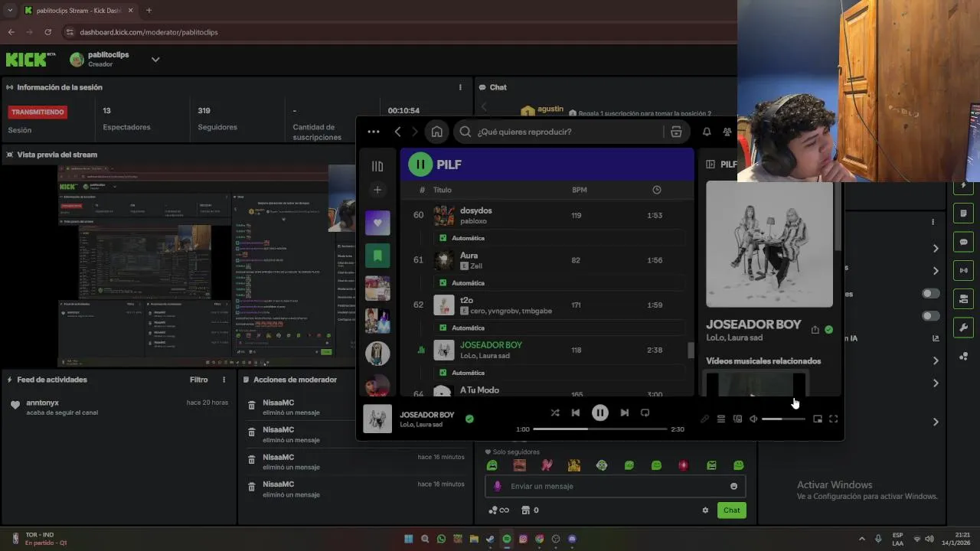
Task: Open Spotify miniplayer icon
Action: tap(818, 419)
